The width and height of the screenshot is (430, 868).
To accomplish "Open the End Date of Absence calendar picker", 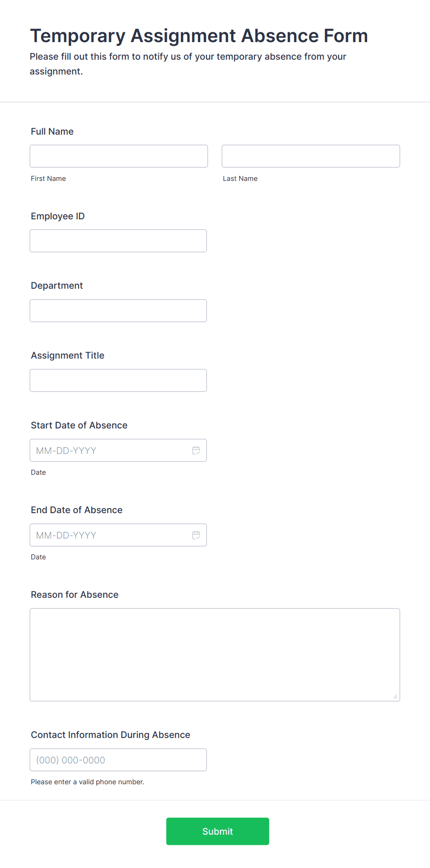I will pyautogui.click(x=196, y=534).
